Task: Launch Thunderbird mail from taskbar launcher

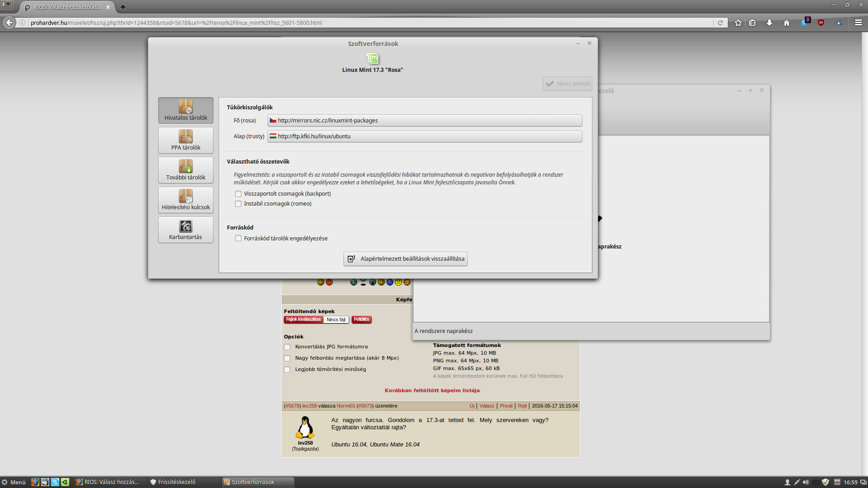Action: click(x=45, y=482)
